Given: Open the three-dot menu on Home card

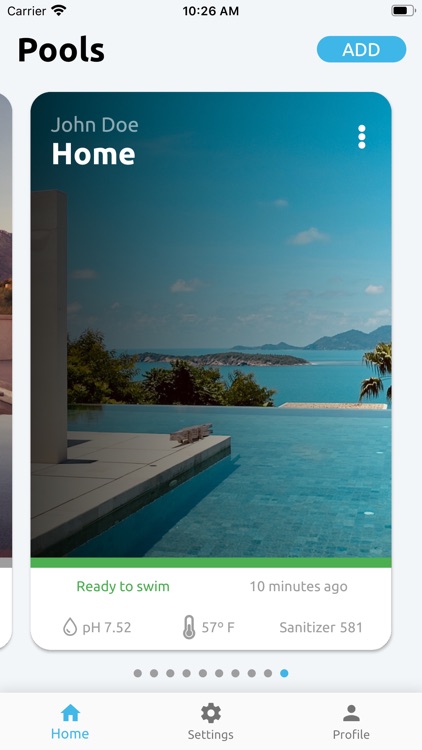Looking at the screenshot, I should click(362, 137).
